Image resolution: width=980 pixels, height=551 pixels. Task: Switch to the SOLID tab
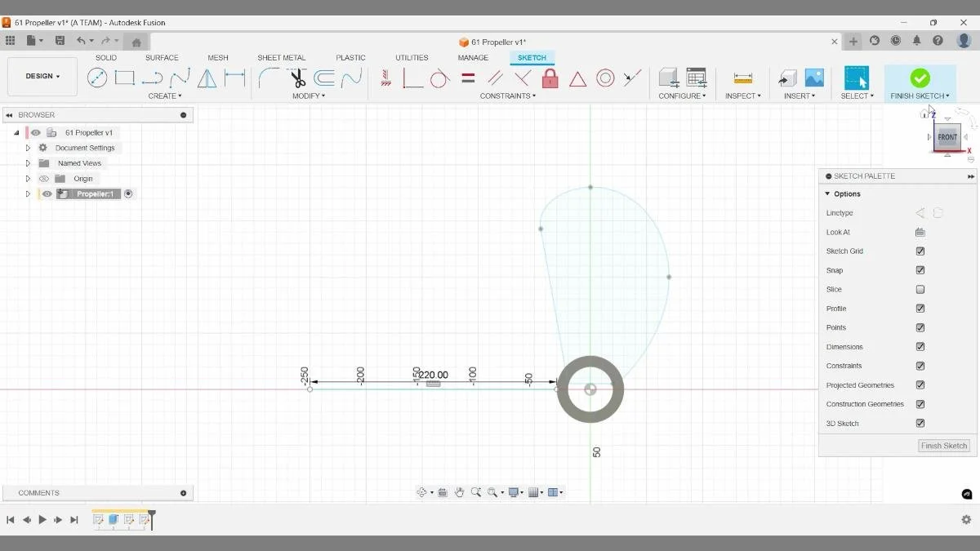pyautogui.click(x=105, y=57)
